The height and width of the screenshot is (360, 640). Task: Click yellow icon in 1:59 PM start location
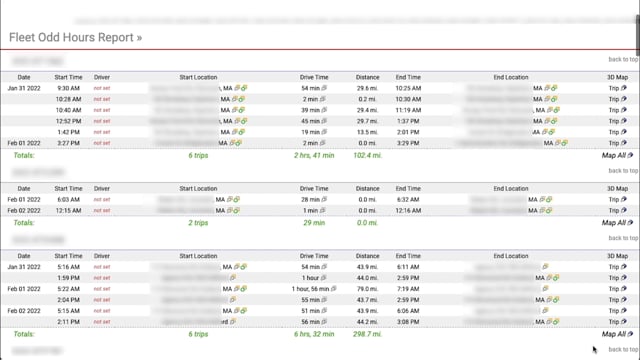coord(233,278)
